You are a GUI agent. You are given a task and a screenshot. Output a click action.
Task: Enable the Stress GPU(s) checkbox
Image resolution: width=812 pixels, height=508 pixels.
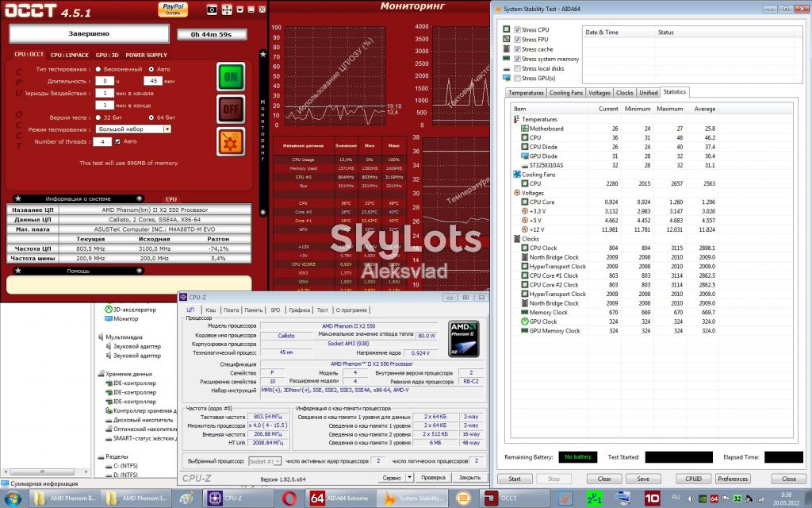[x=517, y=79]
